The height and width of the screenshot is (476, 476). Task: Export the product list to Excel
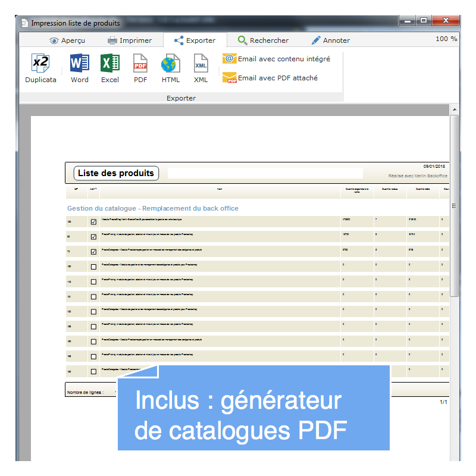pyautogui.click(x=109, y=64)
